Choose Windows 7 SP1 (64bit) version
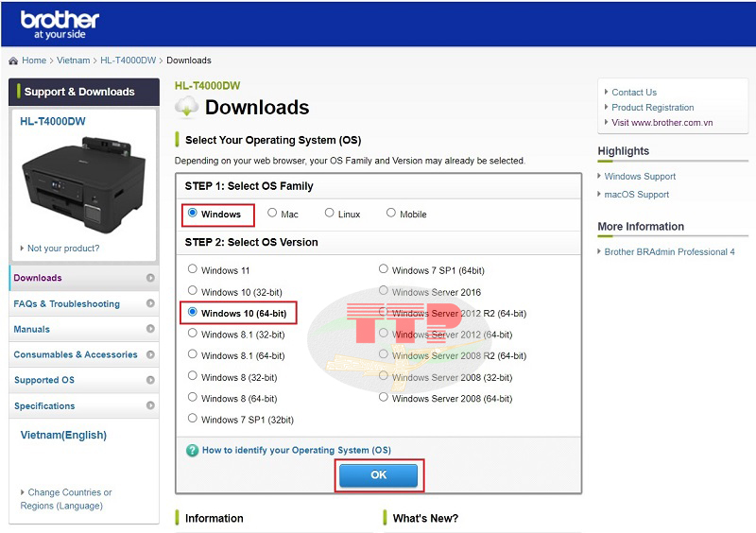 tap(384, 268)
